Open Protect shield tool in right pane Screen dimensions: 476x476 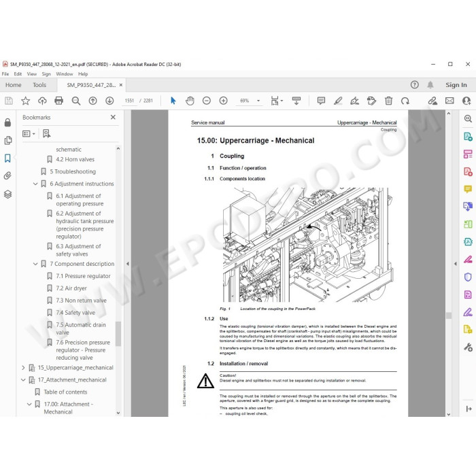click(468, 277)
